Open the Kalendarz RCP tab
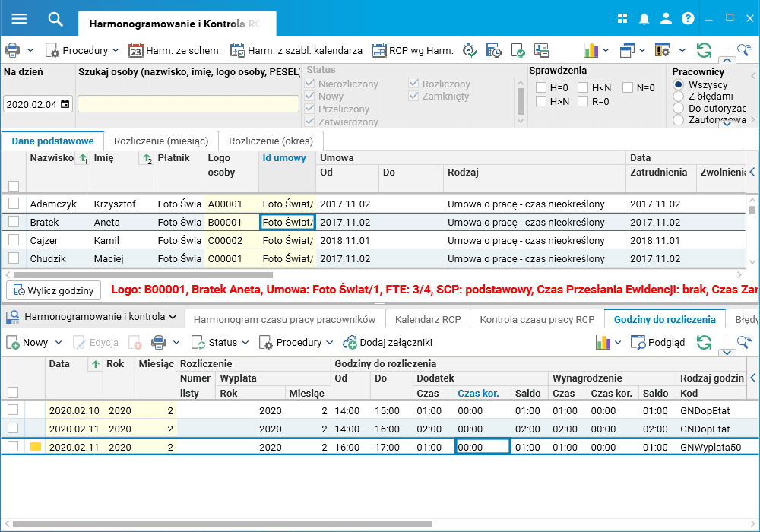 coord(428,319)
